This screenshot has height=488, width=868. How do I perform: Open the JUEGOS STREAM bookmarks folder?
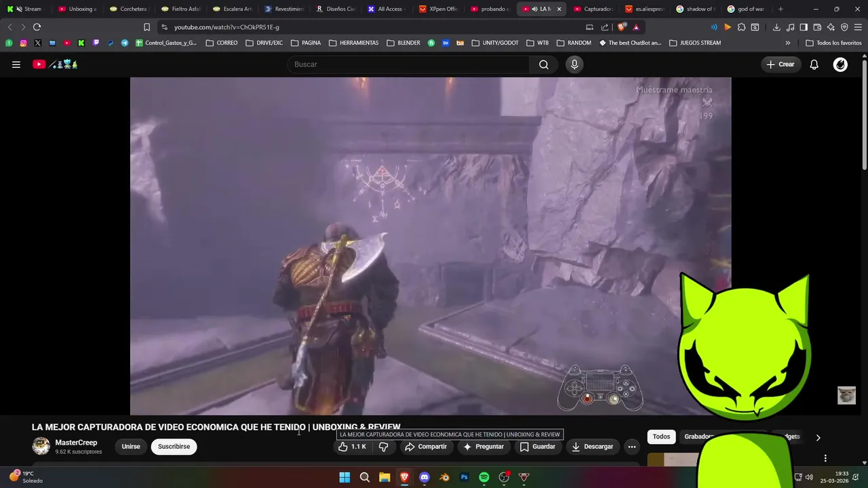tap(695, 43)
